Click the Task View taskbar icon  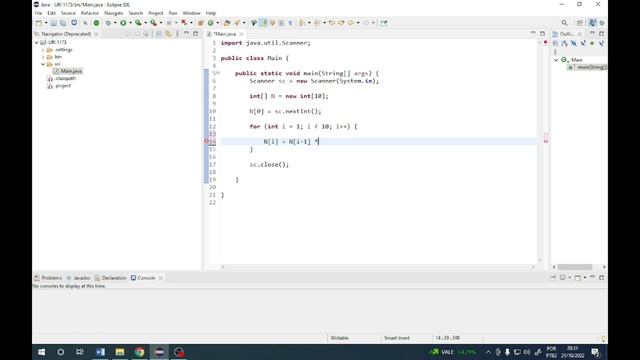tap(80, 352)
